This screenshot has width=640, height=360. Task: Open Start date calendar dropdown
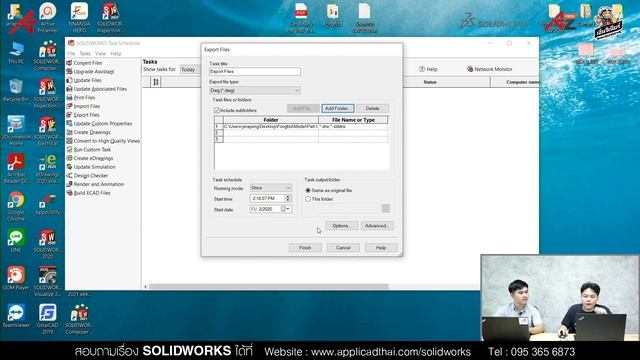click(x=288, y=209)
